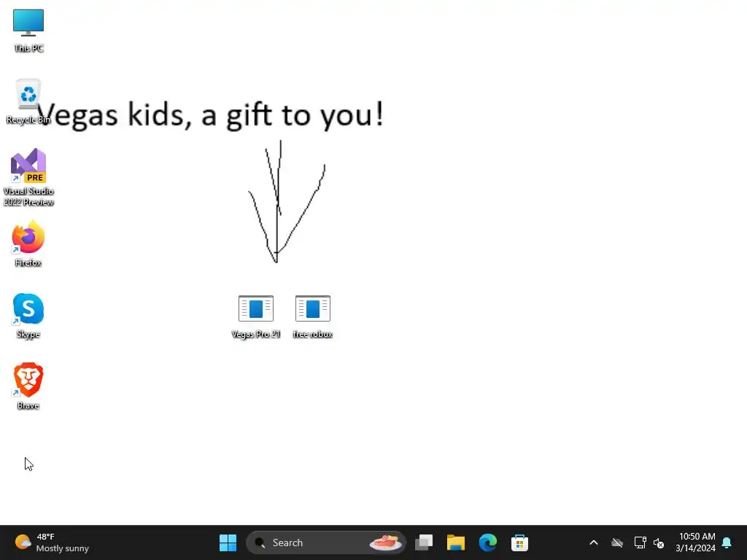747x560 pixels.
Task: Click the taskbar Search box
Action: tap(326, 542)
